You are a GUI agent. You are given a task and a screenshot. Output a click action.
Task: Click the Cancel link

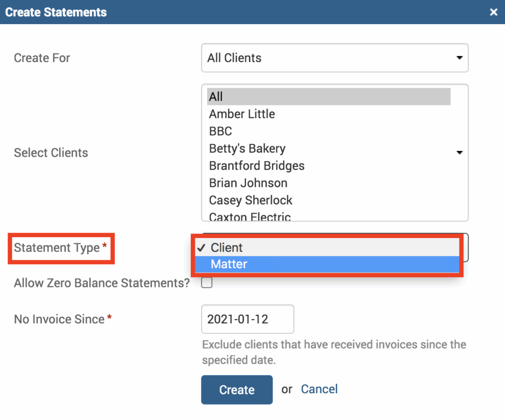pos(319,389)
